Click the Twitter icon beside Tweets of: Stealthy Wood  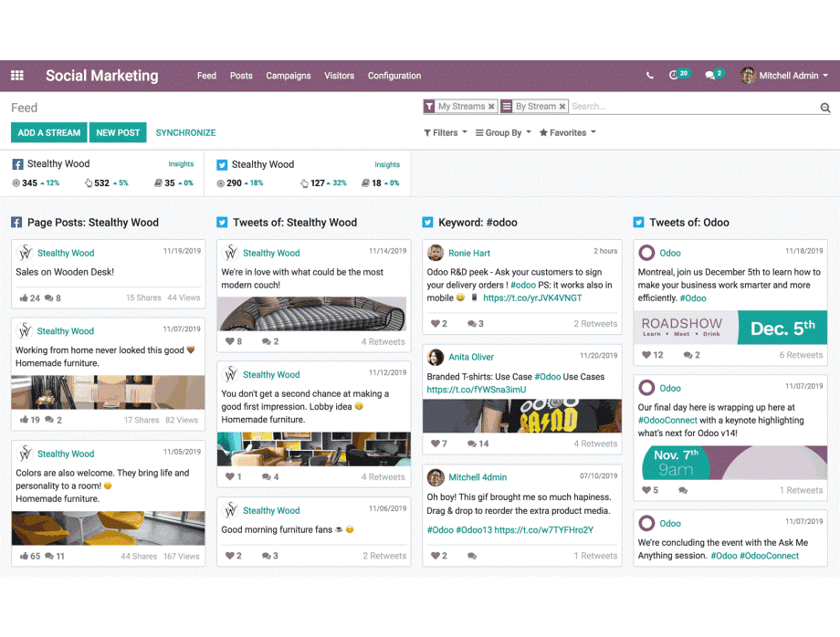[x=222, y=222]
